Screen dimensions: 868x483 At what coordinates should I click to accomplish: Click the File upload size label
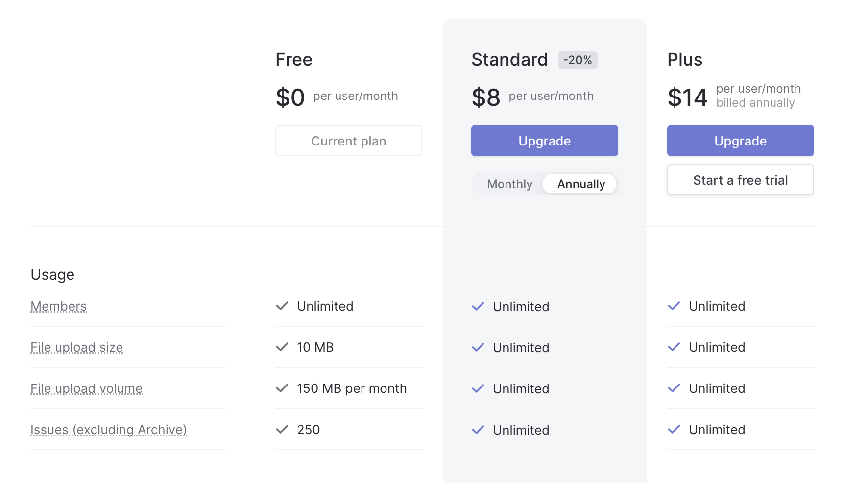77,347
